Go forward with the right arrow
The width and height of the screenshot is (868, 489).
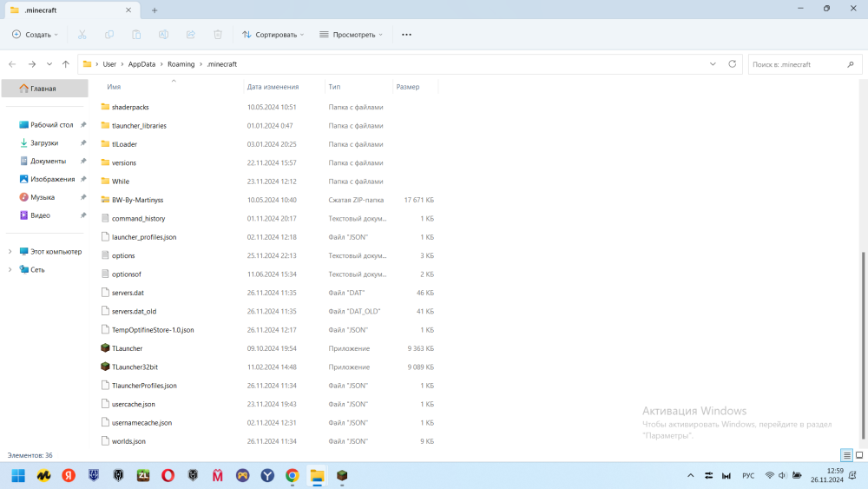pyautogui.click(x=32, y=64)
